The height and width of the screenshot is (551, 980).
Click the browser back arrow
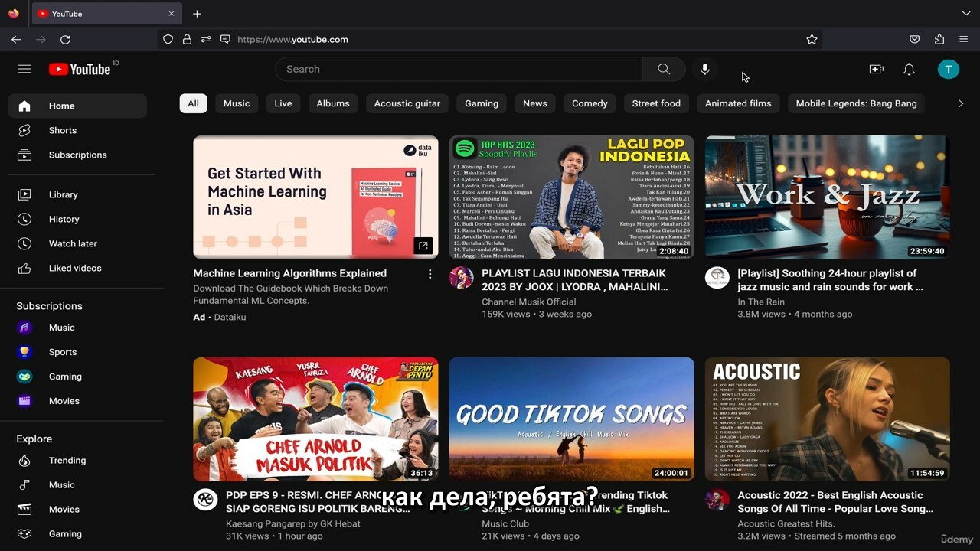(16, 39)
